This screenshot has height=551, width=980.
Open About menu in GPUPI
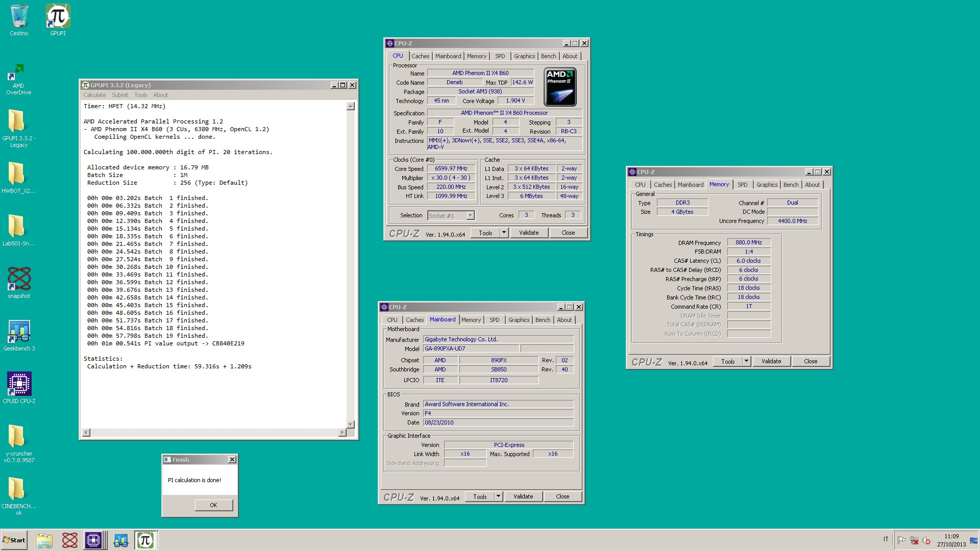pyautogui.click(x=160, y=95)
